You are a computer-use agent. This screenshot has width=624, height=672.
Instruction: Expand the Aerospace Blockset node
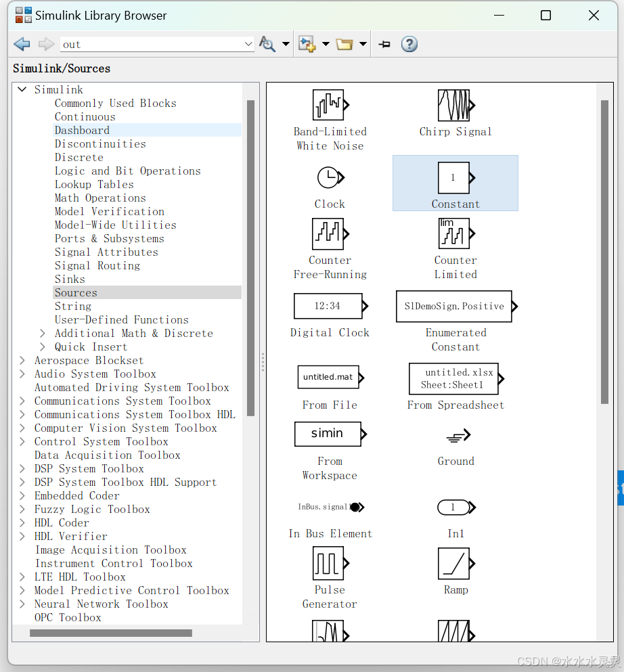pos(22,360)
